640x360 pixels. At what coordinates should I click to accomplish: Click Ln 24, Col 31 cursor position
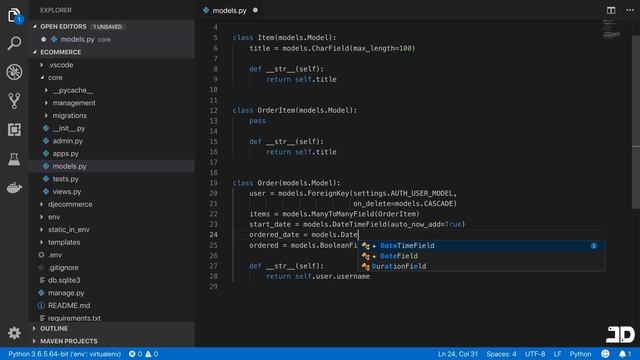tap(458, 354)
